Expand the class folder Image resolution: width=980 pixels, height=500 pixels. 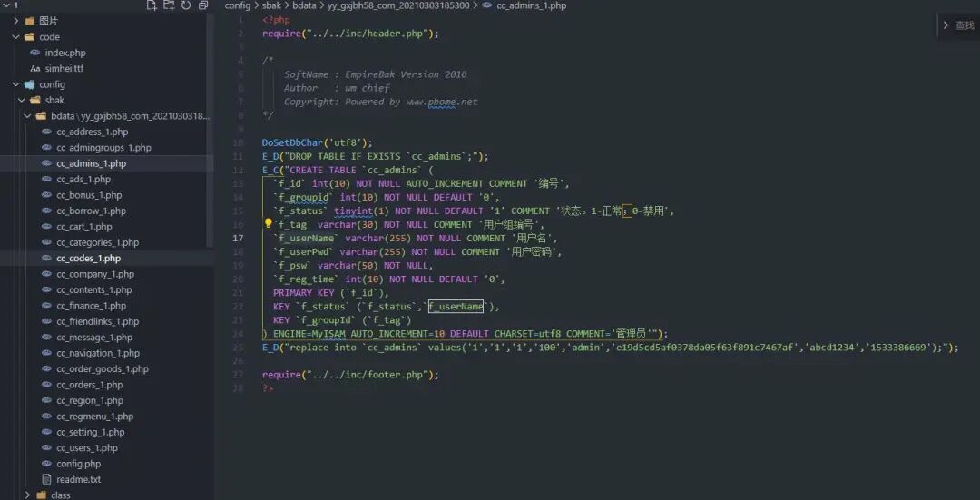click(27, 495)
